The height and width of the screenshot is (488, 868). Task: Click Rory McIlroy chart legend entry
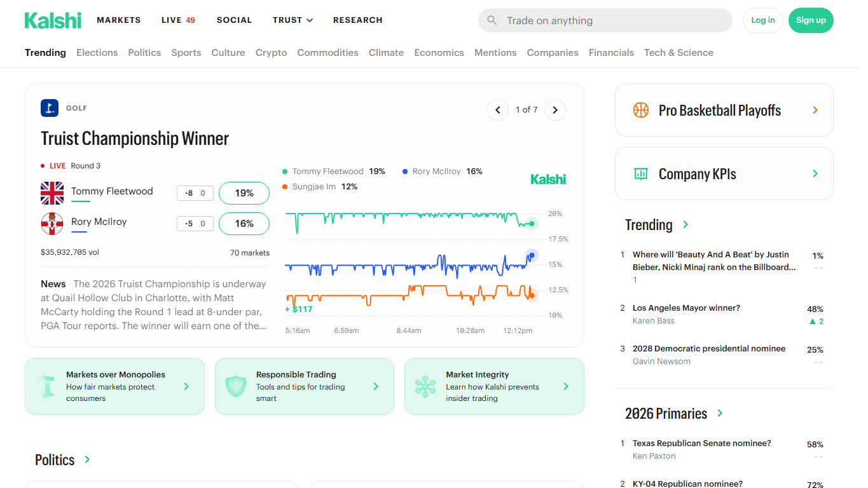tap(443, 172)
